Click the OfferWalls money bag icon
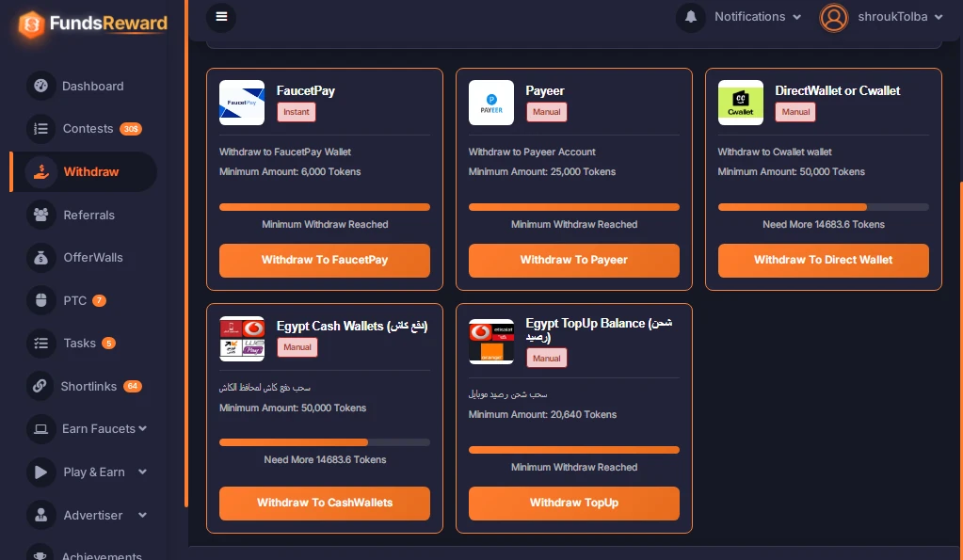Screen dimensions: 963x560 click(41, 258)
